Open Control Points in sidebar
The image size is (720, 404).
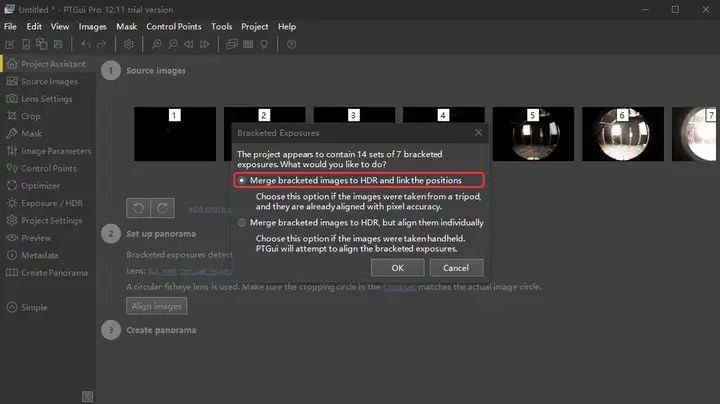pos(48,168)
